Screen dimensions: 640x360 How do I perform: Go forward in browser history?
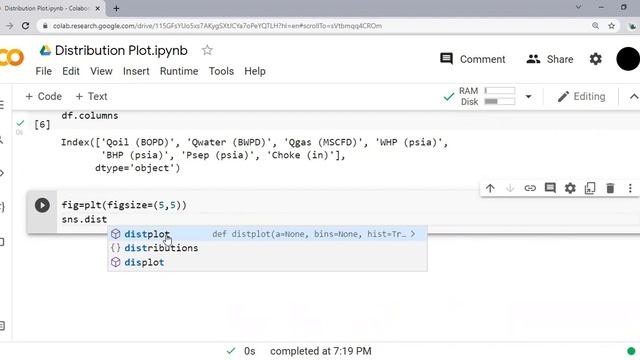click(x=9, y=26)
